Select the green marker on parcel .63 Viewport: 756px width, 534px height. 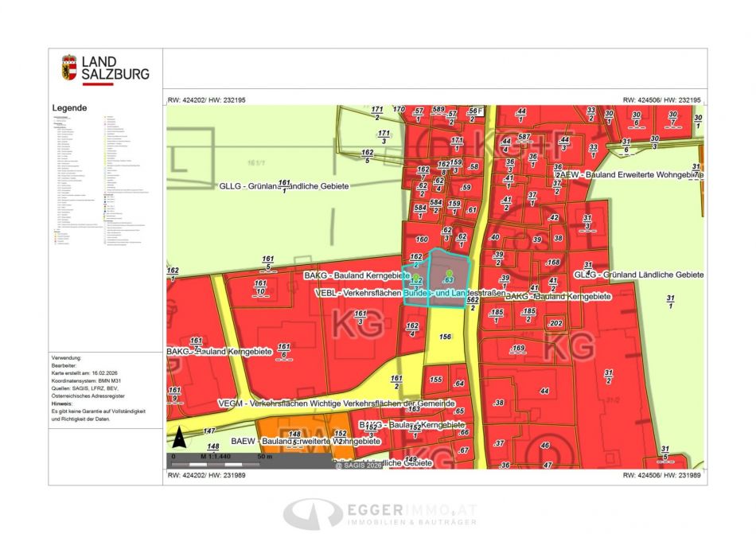[x=449, y=274]
